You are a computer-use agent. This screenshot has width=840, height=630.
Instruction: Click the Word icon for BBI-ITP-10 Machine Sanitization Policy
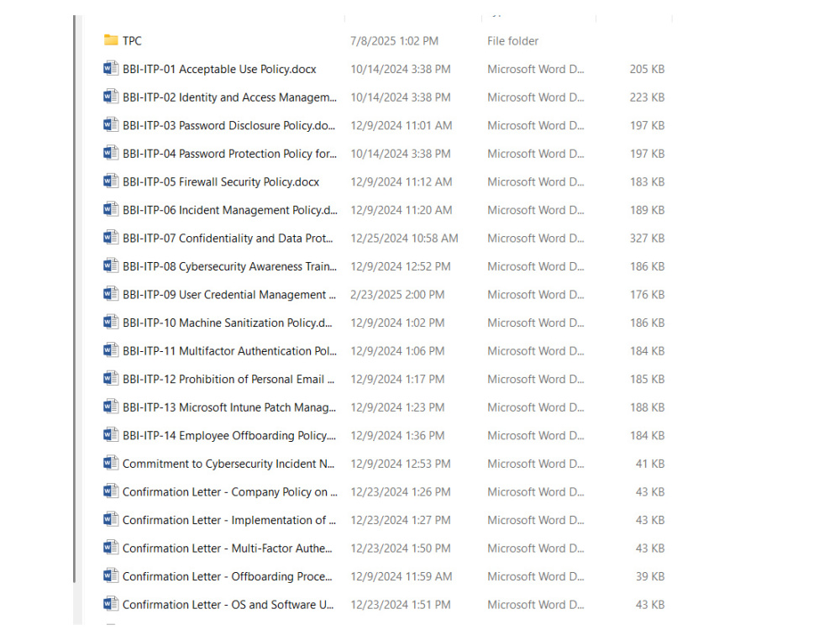111,323
